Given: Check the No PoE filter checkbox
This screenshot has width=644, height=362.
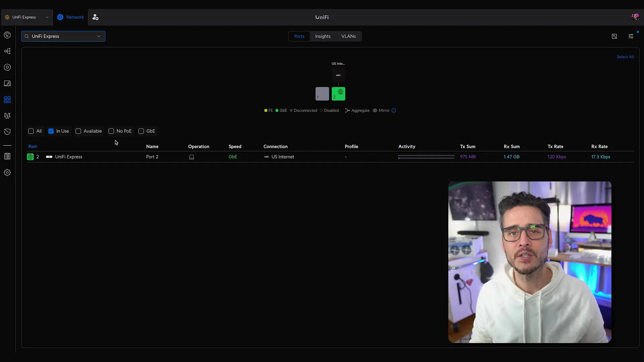Looking at the screenshot, I should (111, 131).
